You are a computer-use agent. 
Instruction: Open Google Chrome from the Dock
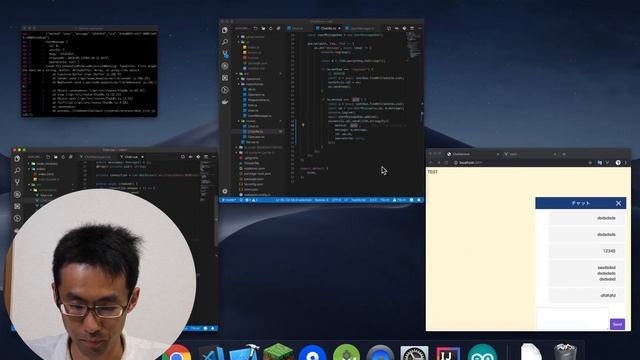(176, 353)
